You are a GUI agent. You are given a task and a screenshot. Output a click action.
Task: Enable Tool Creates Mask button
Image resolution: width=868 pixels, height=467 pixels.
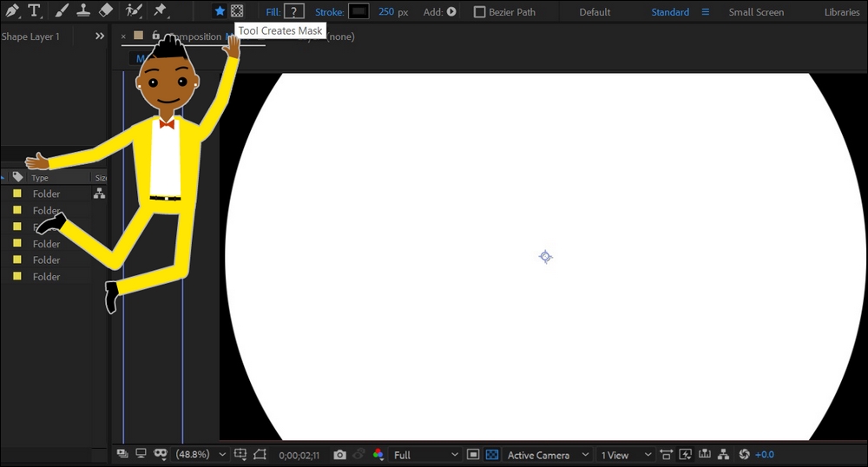[x=237, y=11]
